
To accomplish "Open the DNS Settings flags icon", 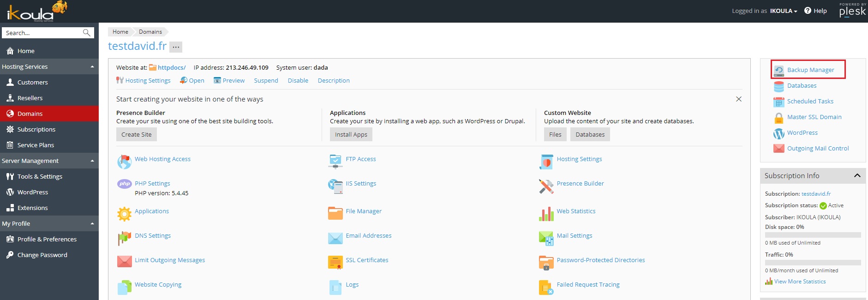I will [x=125, y=238].
